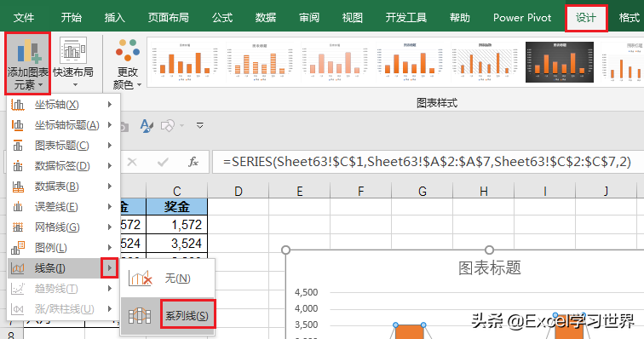The image size is (644, 339).
Task: Switch to the 开始 tab
Action: (71, 18)
